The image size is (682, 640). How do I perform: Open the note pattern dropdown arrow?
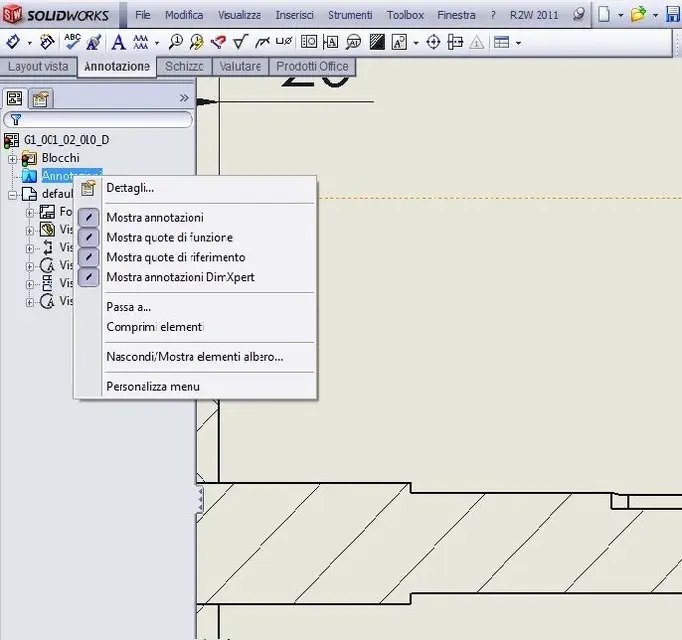(157, 43)
